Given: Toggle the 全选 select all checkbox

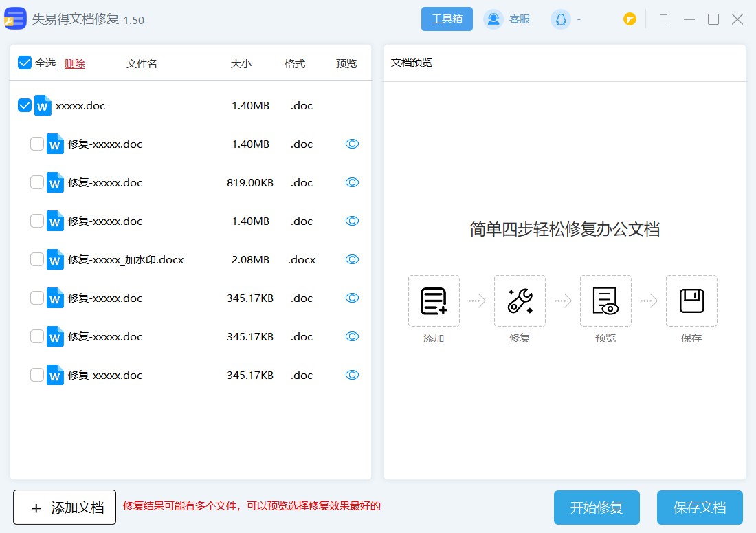Looking at the screenshot, I should [x=25, y=63].
